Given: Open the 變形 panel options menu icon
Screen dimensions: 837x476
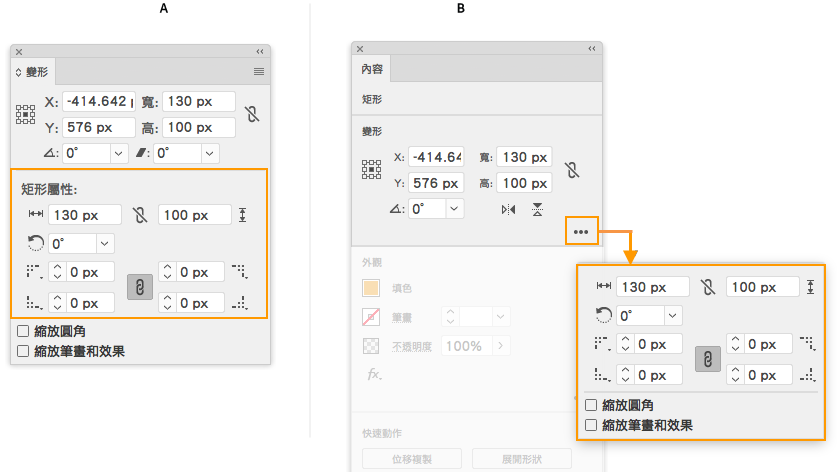Looking at the screenshot, I should (x=259, y=71).
